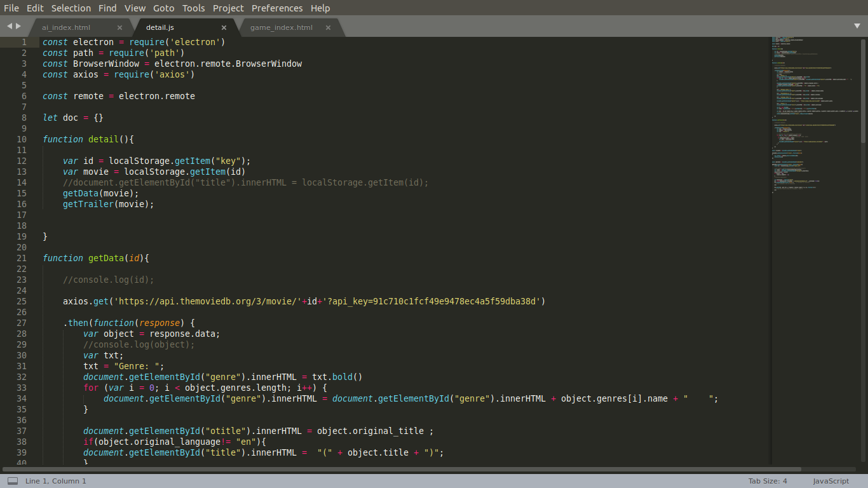Click object.title on line 39

(378, 452)
